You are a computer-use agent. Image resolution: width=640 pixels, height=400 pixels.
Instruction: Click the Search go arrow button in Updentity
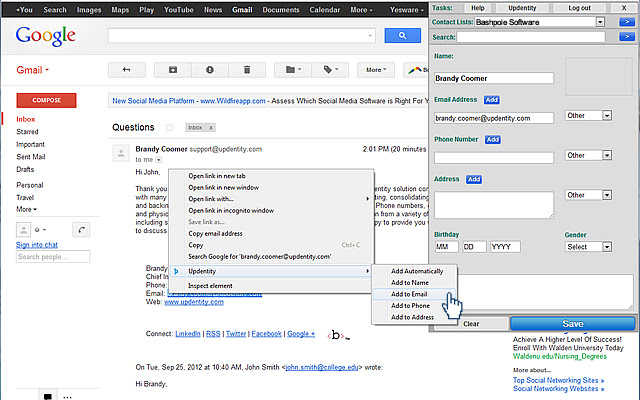(627, 37)
